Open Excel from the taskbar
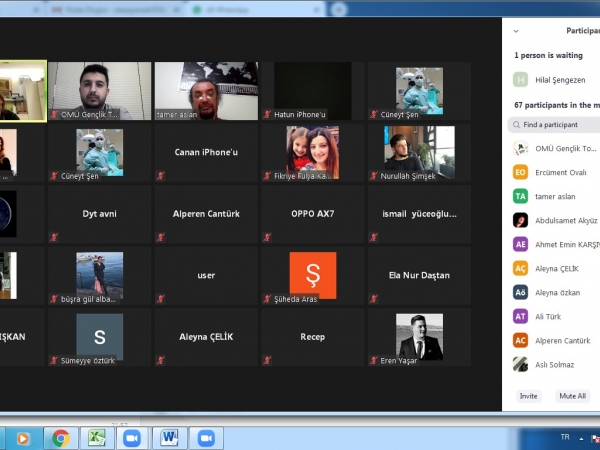The image size is (600, 450). click(x=97, y=438)
